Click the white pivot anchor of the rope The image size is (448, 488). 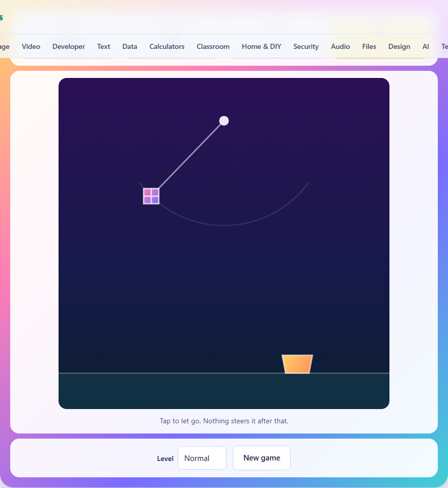(x=224, y=121)
